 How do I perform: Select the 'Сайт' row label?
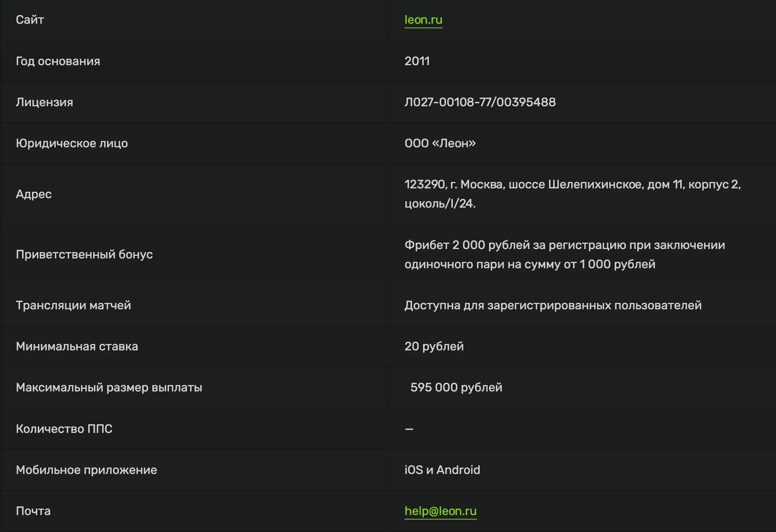(30, 20)
